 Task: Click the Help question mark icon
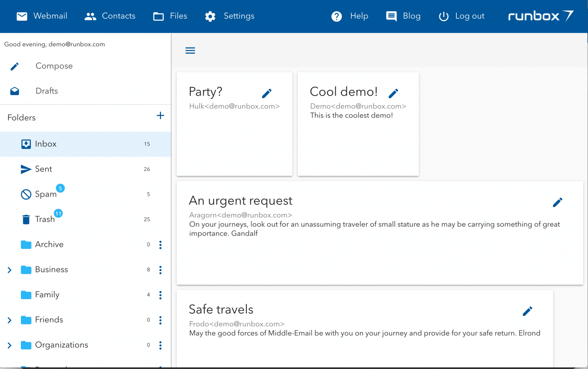336,16
